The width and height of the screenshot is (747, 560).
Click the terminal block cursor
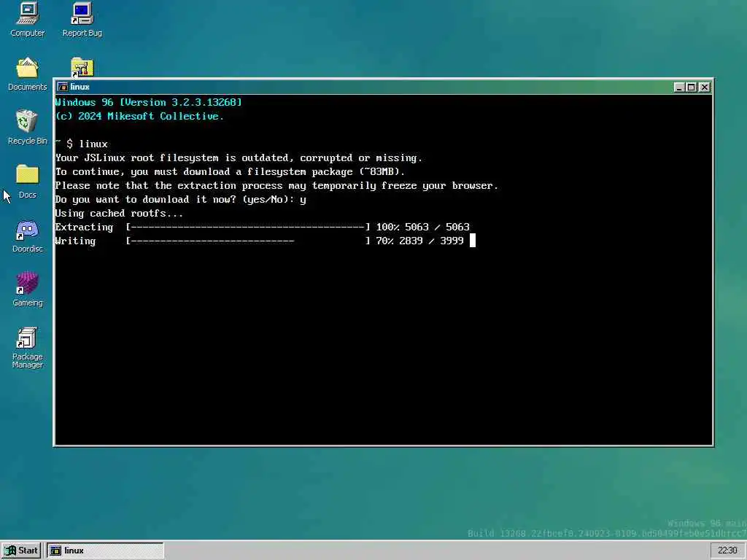473,241
